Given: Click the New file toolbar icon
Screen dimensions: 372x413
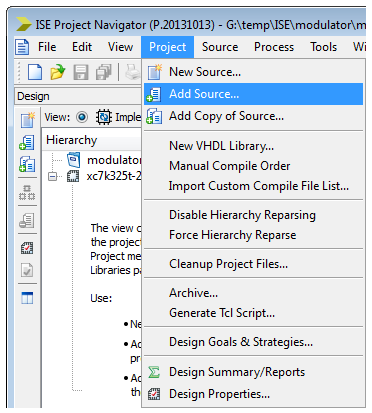Looking at the screenshot, I should [35, 72].
